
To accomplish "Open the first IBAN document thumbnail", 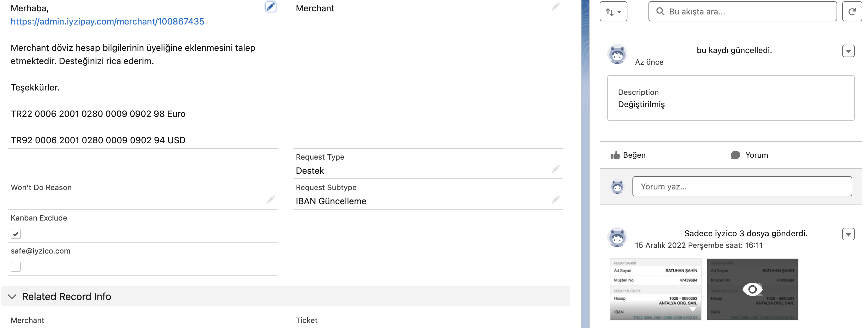I will tap(655, 289).
